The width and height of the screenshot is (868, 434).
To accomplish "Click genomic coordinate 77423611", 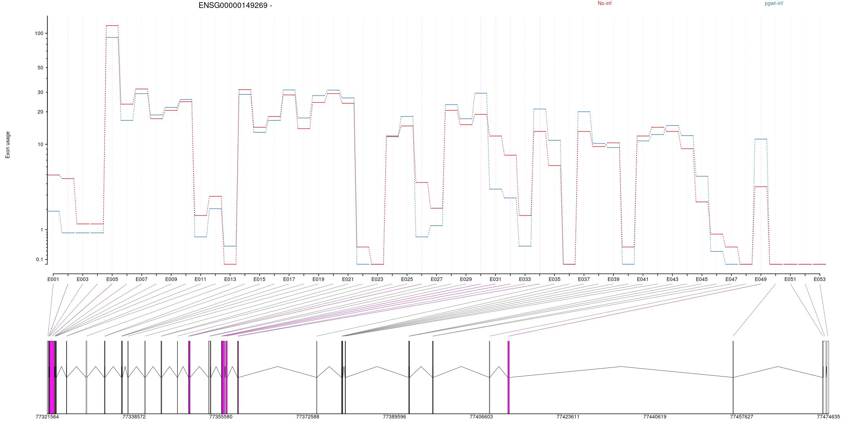I will [x=568, y=417].
